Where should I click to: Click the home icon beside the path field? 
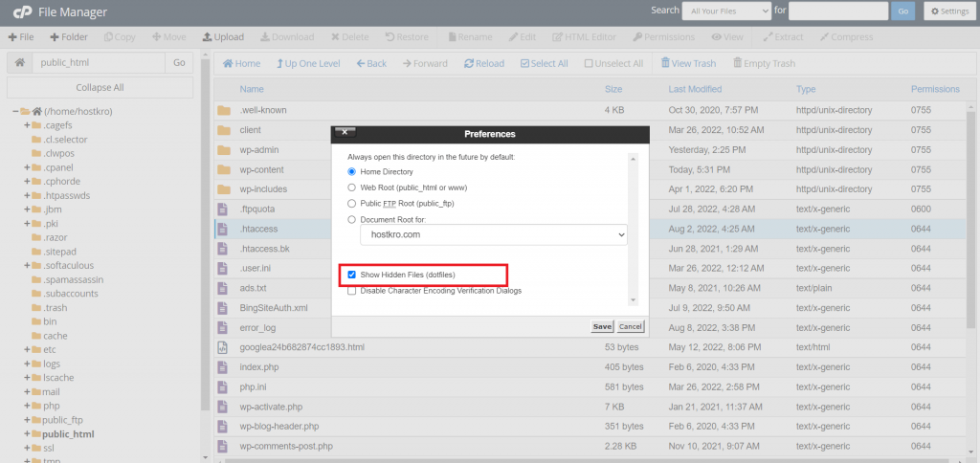(20, 62)
